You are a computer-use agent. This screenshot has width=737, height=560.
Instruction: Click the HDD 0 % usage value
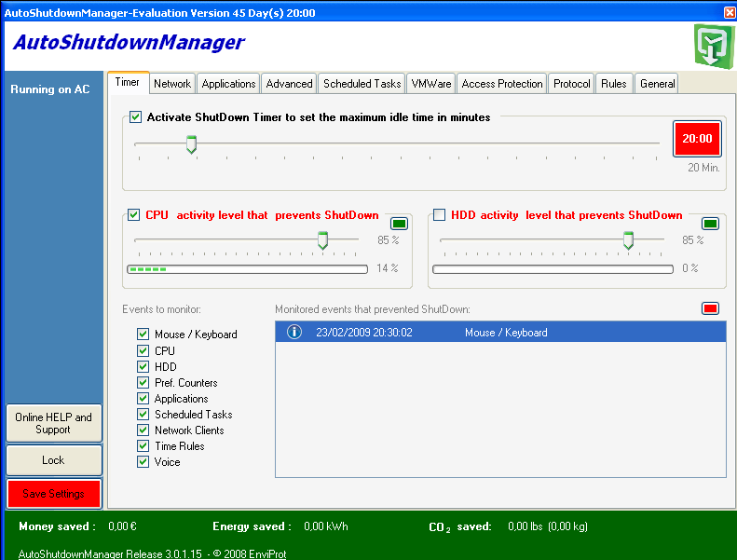(x=690, y=268)
